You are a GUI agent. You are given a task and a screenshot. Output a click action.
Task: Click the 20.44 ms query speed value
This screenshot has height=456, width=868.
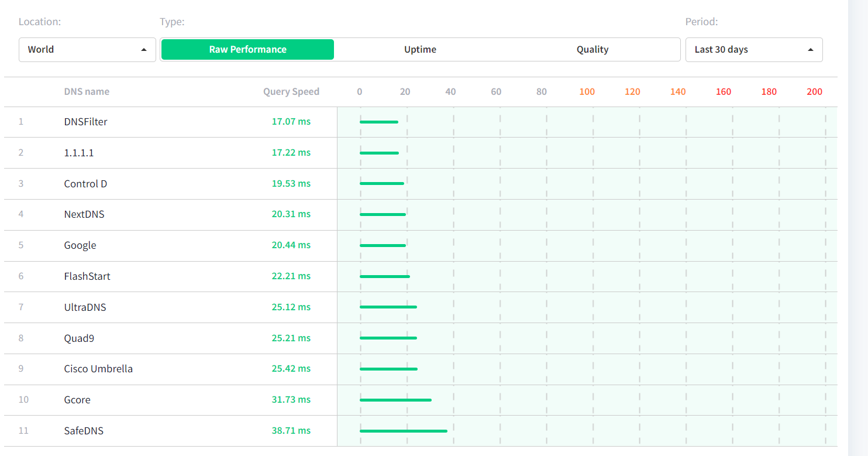point(291,245)
